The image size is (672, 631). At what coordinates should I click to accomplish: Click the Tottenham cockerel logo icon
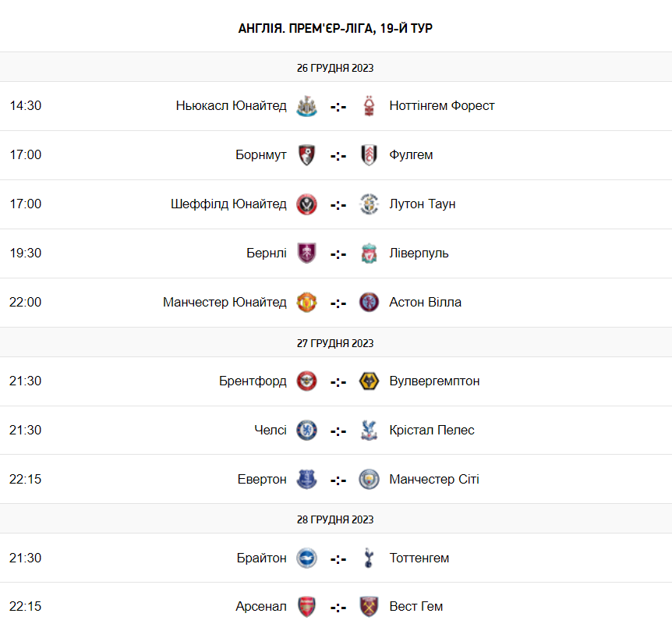(369, 558)
